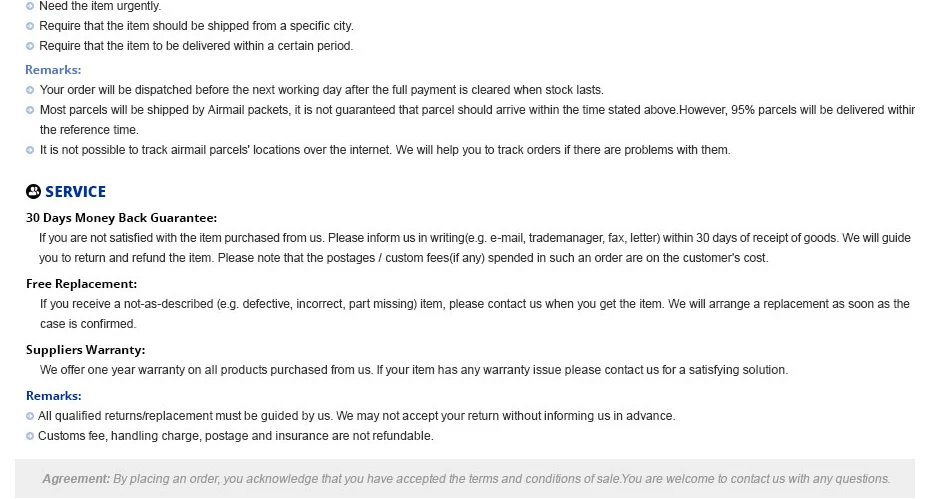Click the 'Suppliers Warranty:' heading

(85, 350)
